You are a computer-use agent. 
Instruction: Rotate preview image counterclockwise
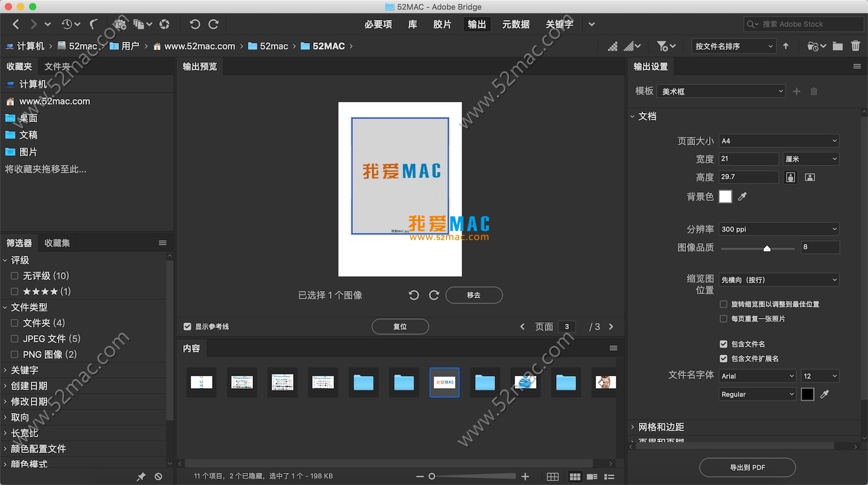point(413,295)
